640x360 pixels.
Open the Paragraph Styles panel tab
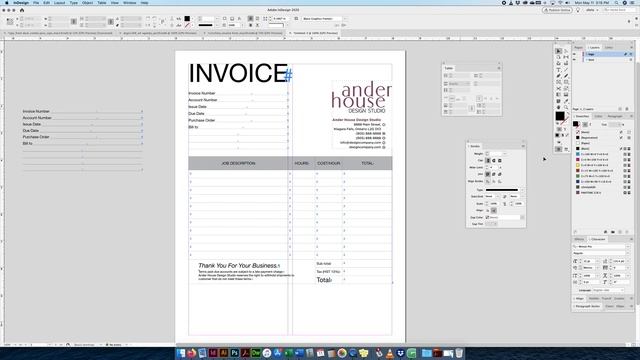coord(587,306)
